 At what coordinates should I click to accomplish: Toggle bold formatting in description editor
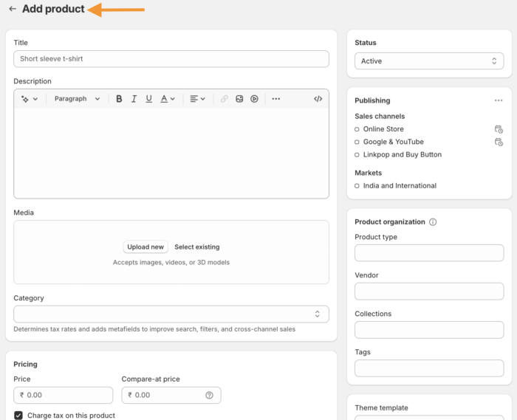click(119, 99)
